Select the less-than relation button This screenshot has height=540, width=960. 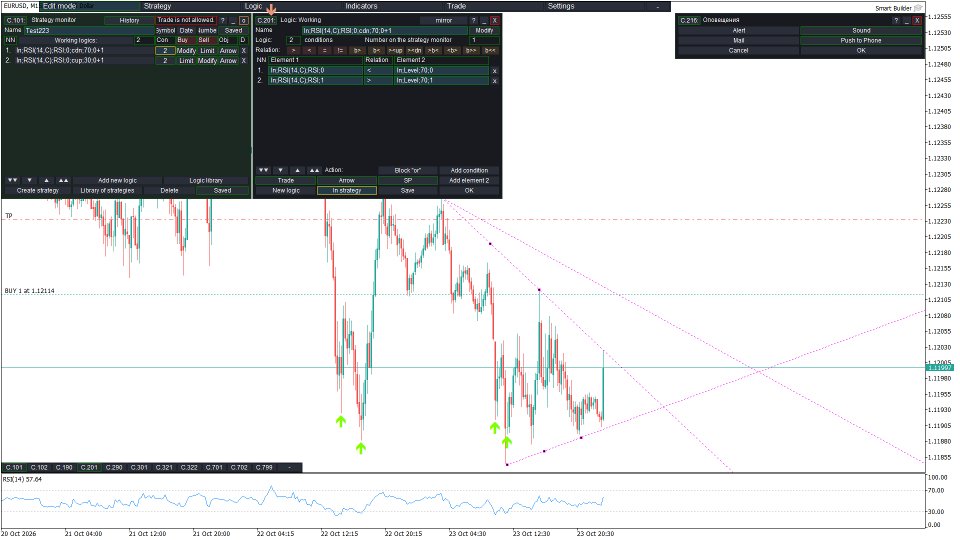click(x=309, y=50)
